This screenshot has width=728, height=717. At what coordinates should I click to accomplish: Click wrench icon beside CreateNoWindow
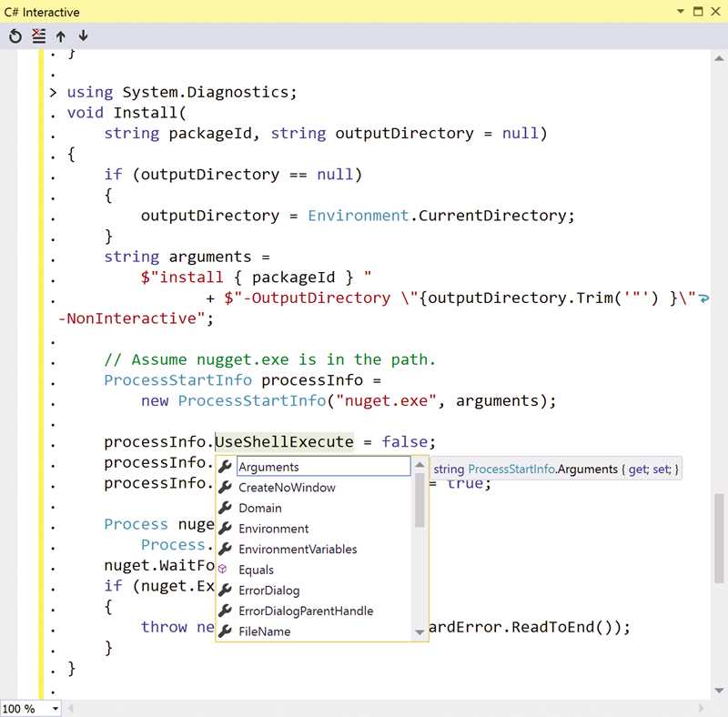point(225,487)
